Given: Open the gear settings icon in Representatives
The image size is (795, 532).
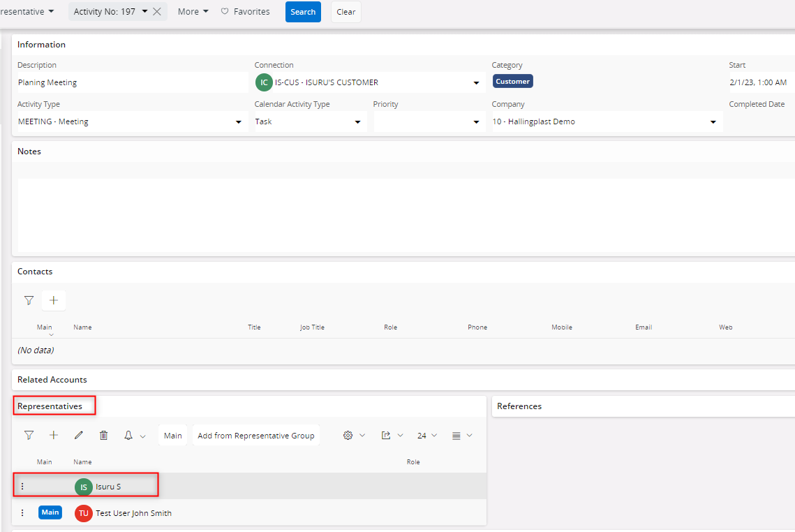Looking at the screenshot, I should pyautogui.click(x=348, y=435).
